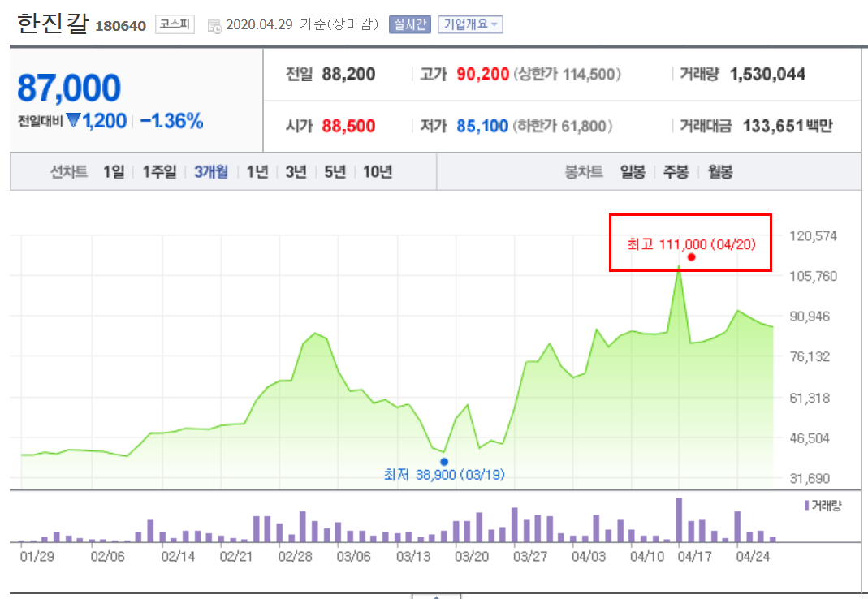Viewport: 868px width, 599px height.
Task: Select the 10년 period tab
Action: [378, 171]
